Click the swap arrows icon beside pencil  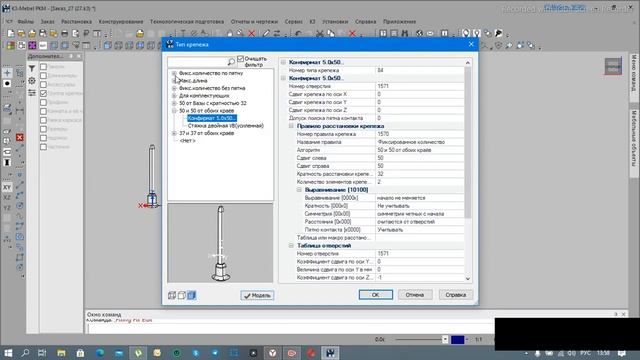click(277, 33)
